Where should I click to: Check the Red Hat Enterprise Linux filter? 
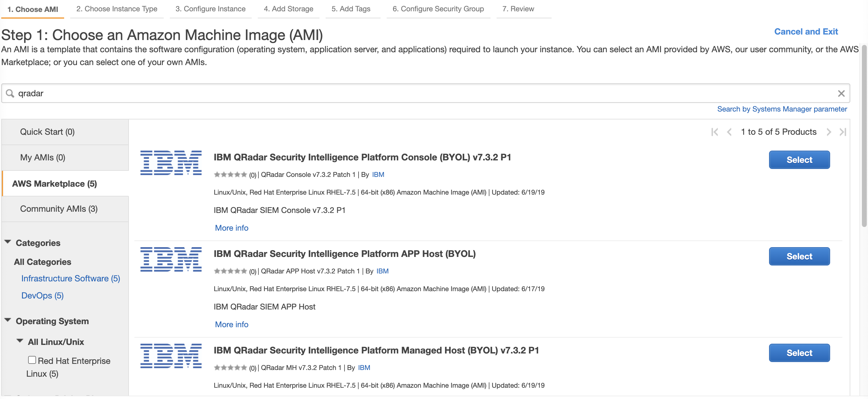point(32,360)
